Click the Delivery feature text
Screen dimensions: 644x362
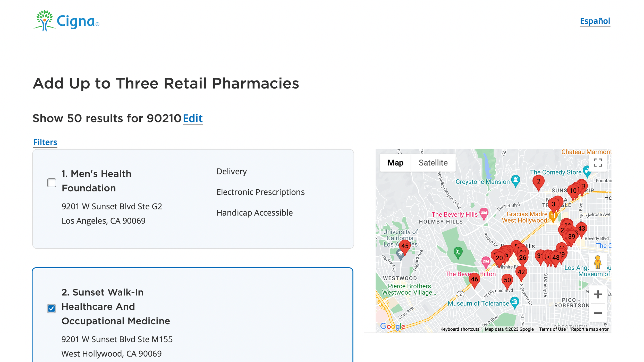(232, 171)
